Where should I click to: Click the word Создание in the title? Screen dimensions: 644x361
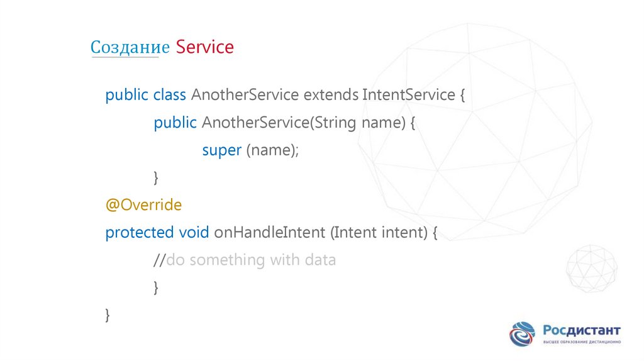pyautogui.click(x=130, y=47)
